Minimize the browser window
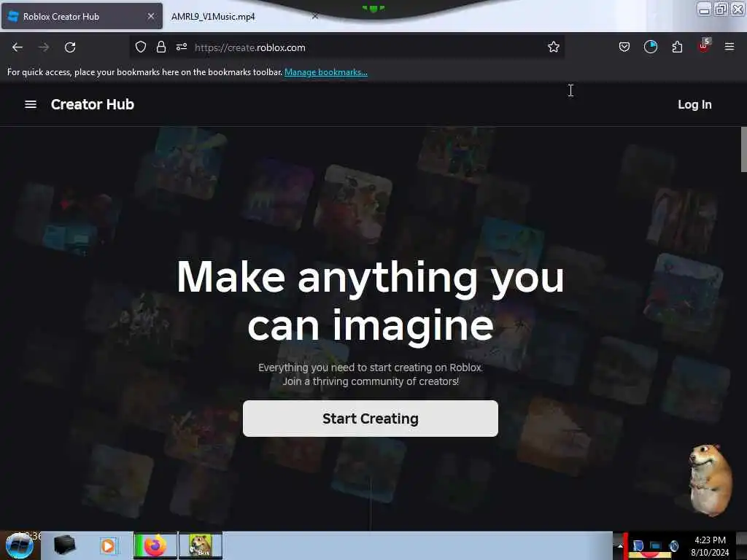 [x=704, y=9]
